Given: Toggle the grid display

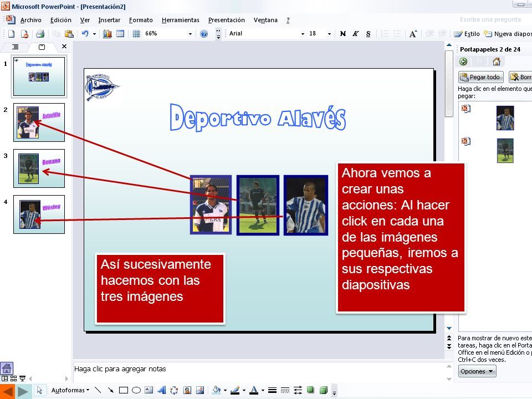Looking at the screenshot, I should tap(136, 34).
